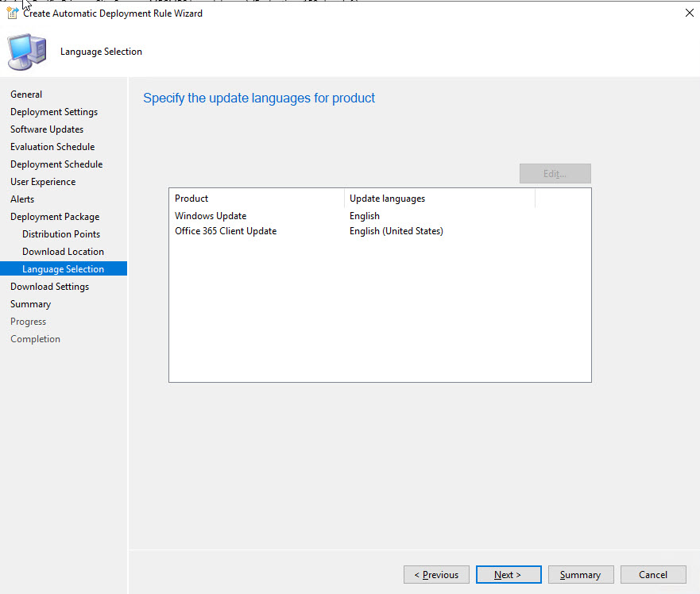The image size is (700, 594).
Task: Select the Deployment Package step
Action: [55, 217]
